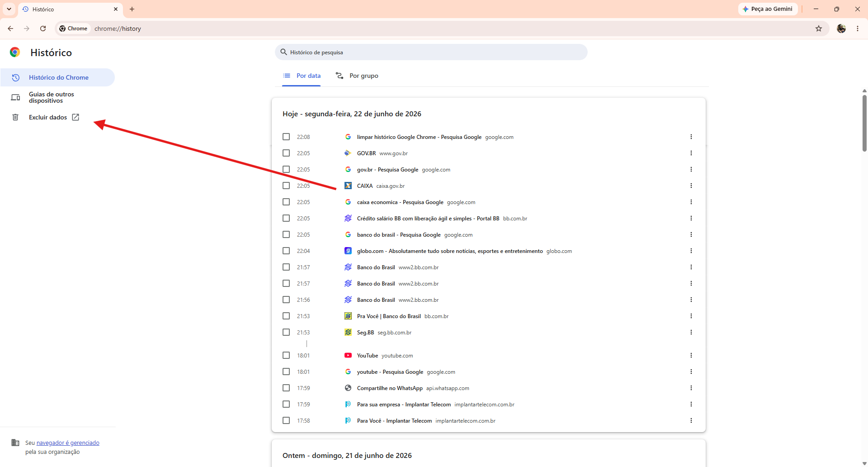This screenshot has height=467, width=868.
Task: Open the GOV.BR history link
Action: (366, 153)
